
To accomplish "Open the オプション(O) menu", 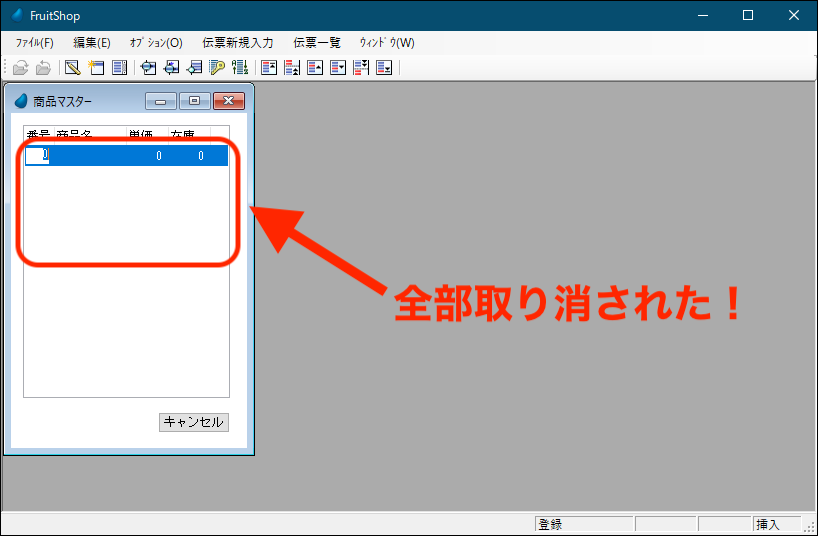I will tap(156, 43).
